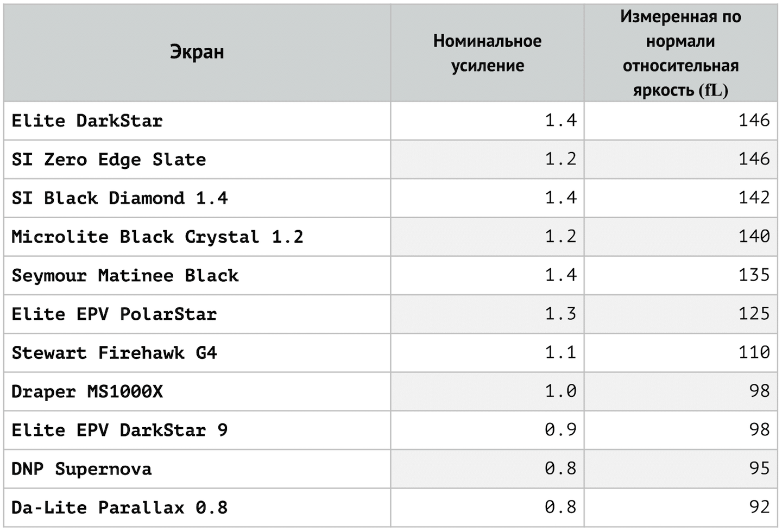The image size is (782, 532).
Task: Select the SI Black Diamond 1.4 cell
Action: click(x=119, y=198)
